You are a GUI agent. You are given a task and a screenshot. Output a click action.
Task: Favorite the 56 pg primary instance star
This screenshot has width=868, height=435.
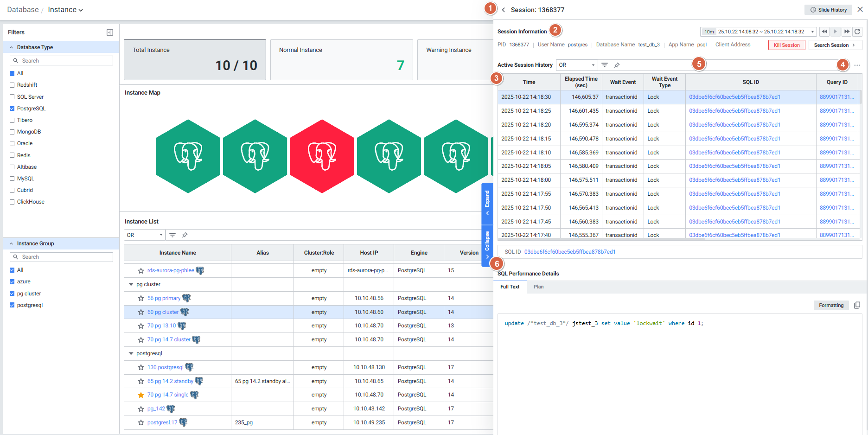click(141, 298)
